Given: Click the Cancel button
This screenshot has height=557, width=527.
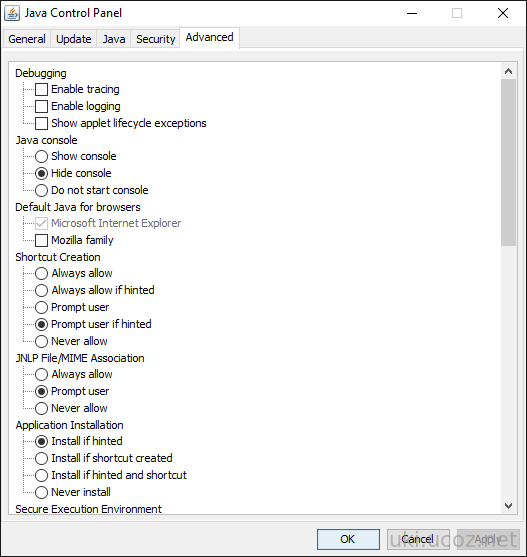Looking at the screenshot, I should [x=418, y=539].
